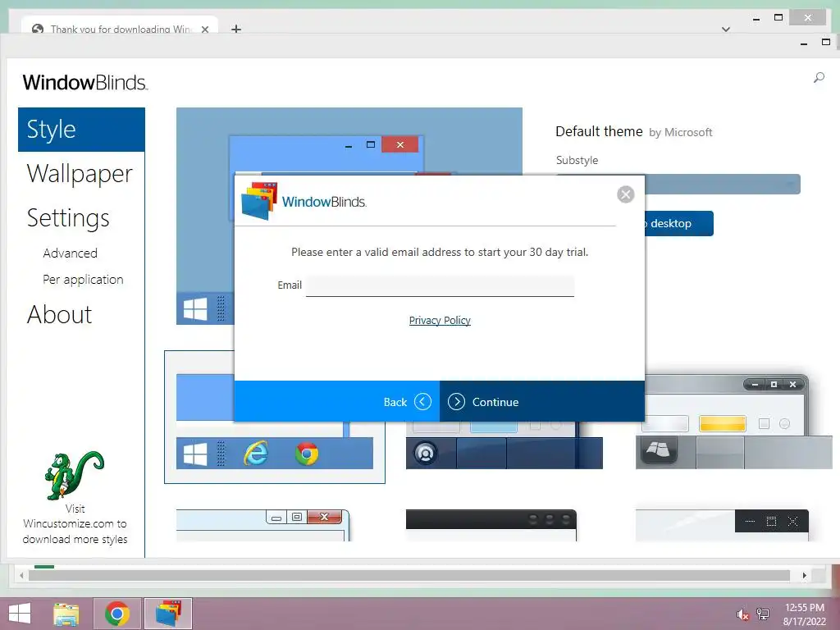
Task: Click the WindowBlinds taskbar icon
Action: coord(168,614)
